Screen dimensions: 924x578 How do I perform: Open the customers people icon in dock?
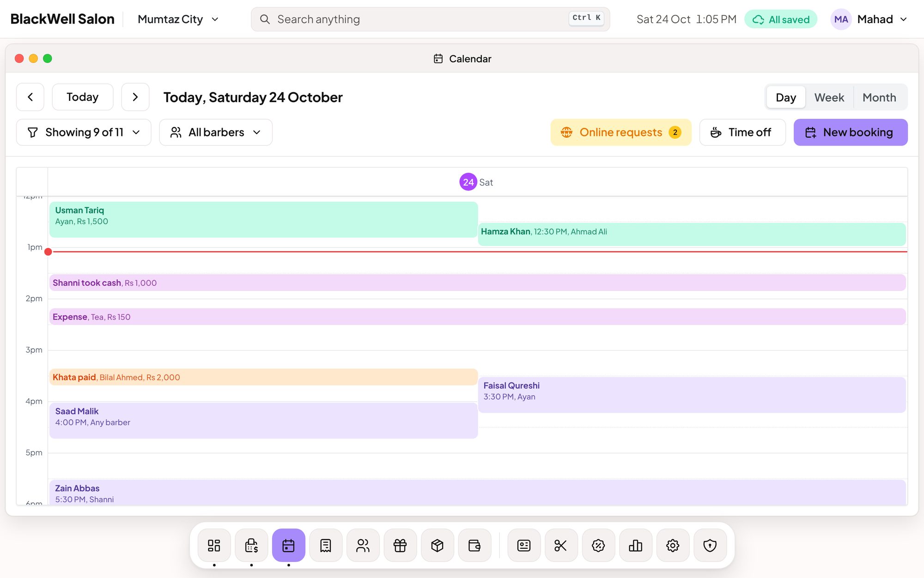pyautogui.click(x=363, y=545)
